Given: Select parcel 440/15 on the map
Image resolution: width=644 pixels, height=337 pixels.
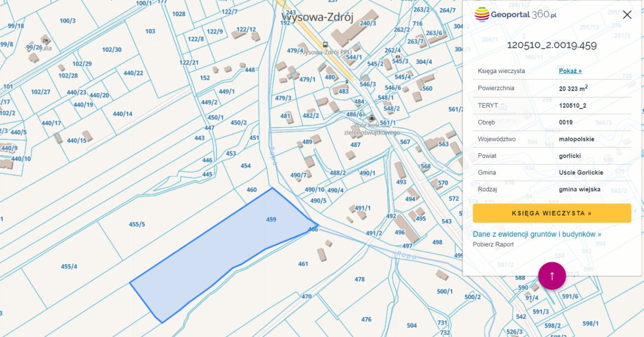Looking at the screenshot, I should click(x=76, y=140).
